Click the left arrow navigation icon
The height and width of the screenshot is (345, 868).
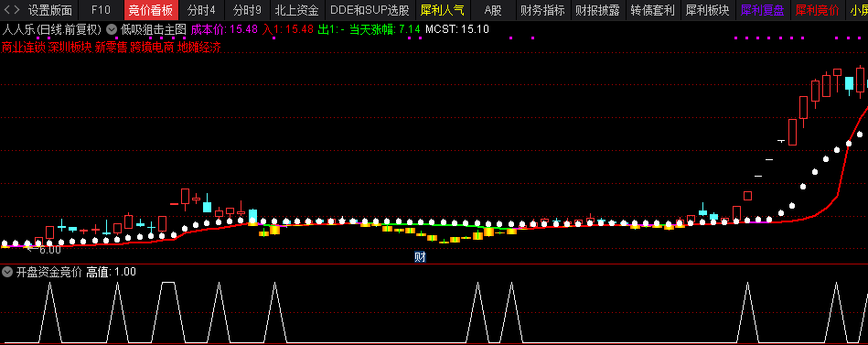(x=5, y=10)
